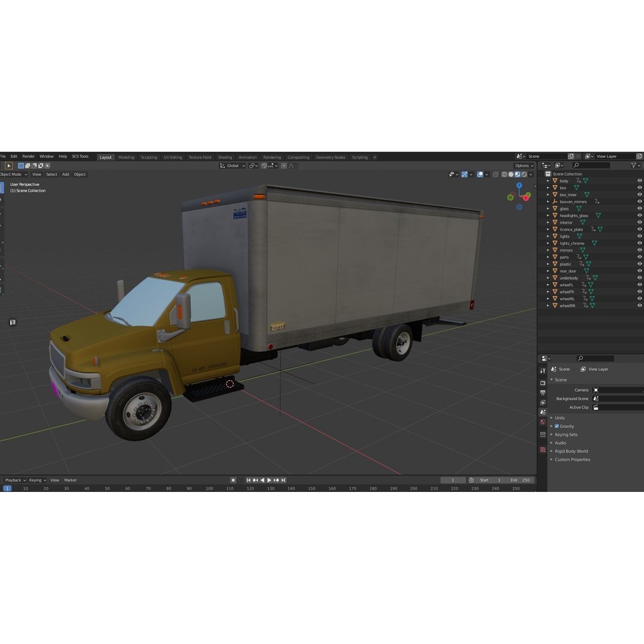Screen dimensions: 644x644
Task: Click the Options button in the viewport header
Action: 522,165
